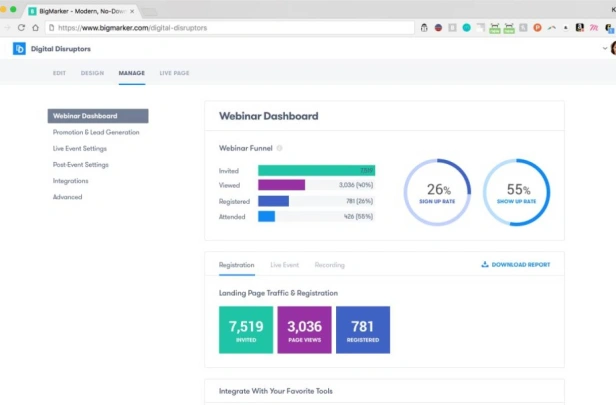The height and width of the screenshot is (405, 616).
Task: Open Promotion & Lead Generation in the sidebar
Action: pyautogui.click(x=96, y=132)
